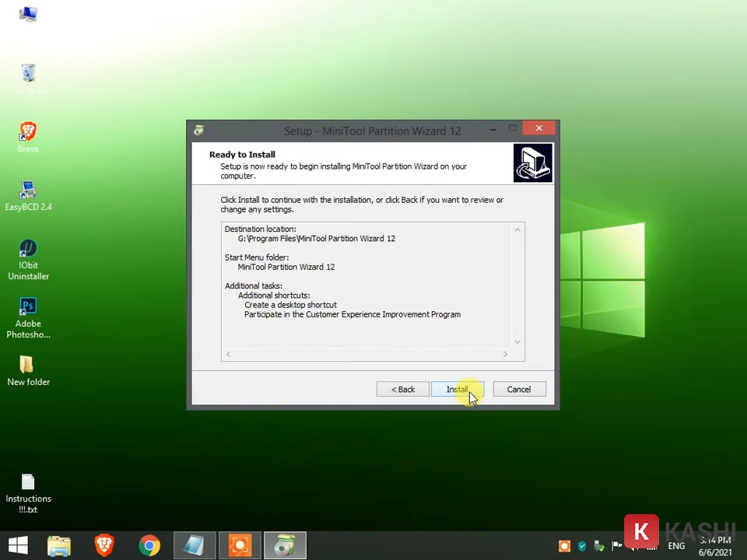Click the safely remove USB tray icon
This screenshot has height=560, width=747.
point(598,546)
